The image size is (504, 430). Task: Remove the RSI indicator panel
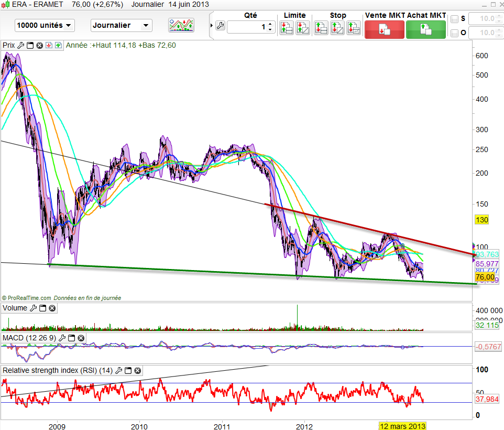[x=138, y=371]
